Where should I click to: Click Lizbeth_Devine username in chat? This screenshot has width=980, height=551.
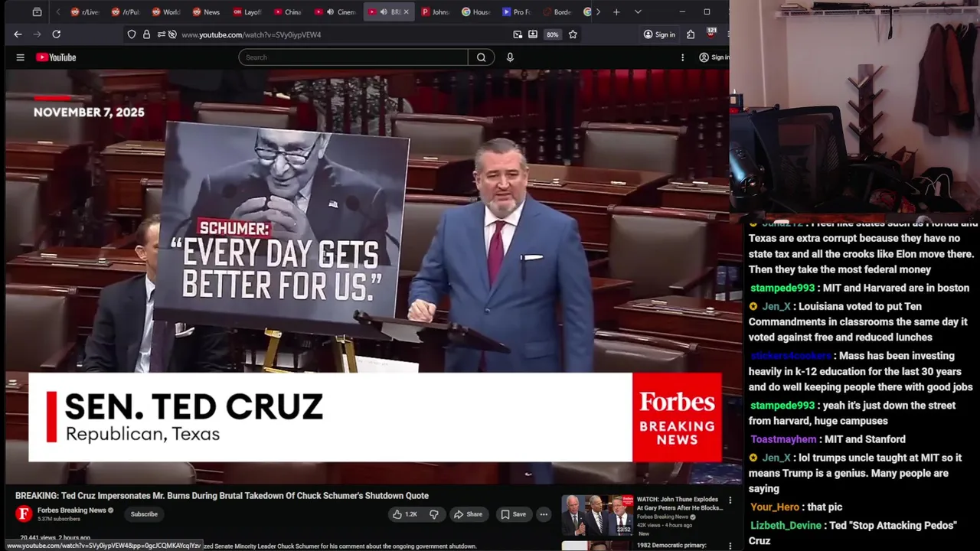(786, 525)
